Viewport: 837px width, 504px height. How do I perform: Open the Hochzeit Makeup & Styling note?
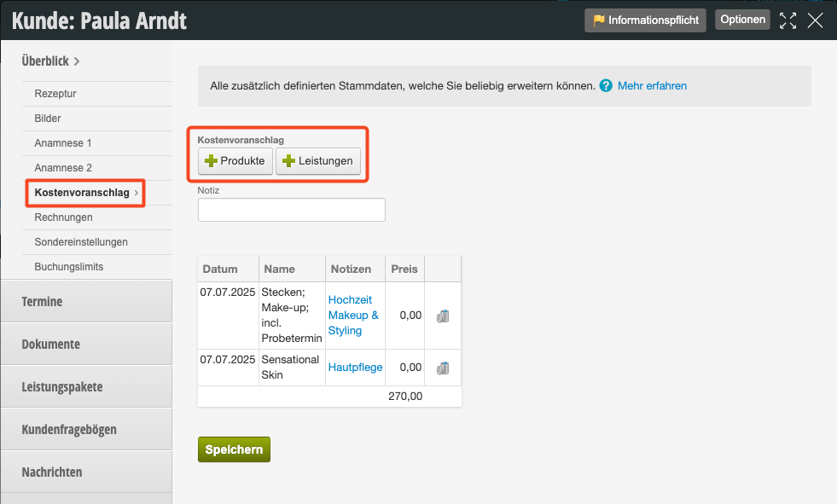point(353,316)
